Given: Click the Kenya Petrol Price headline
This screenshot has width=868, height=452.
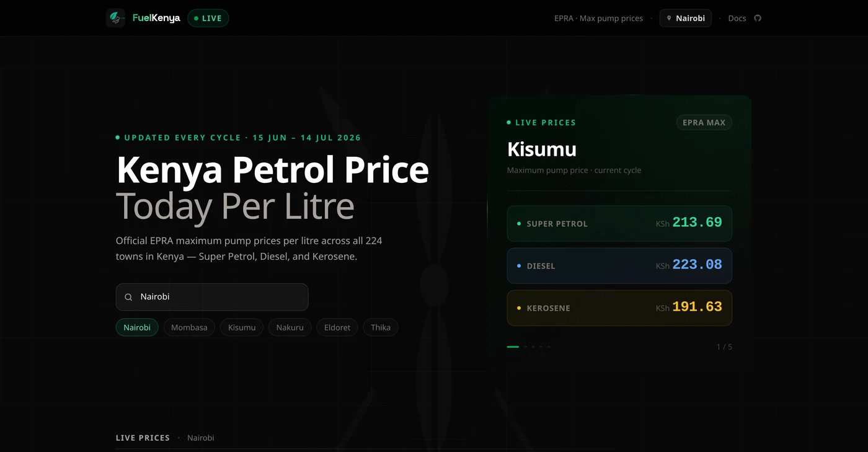Looking at the screenshot, I should (272, 169).
